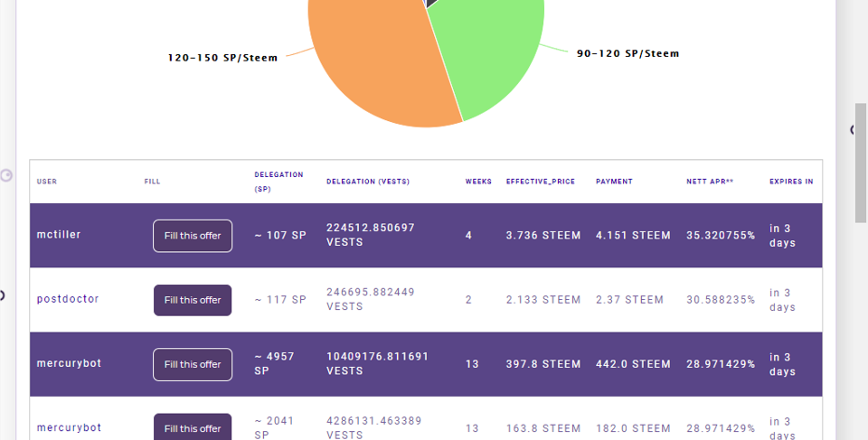The image size is (868, 440).
Task: Fill the postdoctor delegation offer
Action: 193,300
